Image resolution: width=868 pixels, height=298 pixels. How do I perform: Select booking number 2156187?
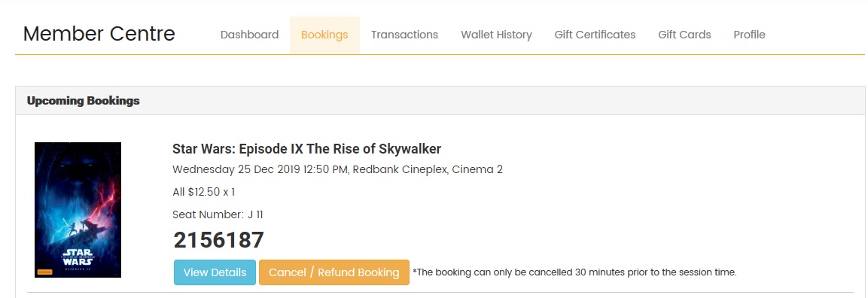(218, 240)
